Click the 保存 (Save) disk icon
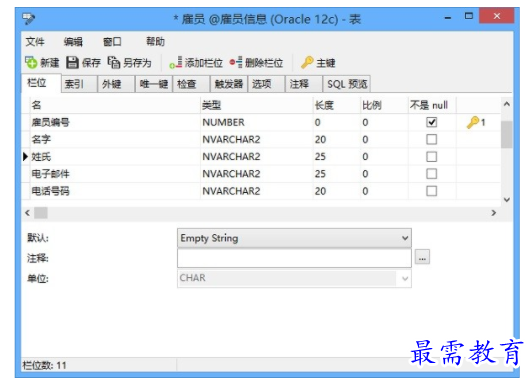The width and height of the screenshot is (532, 384). pos(72,62)
